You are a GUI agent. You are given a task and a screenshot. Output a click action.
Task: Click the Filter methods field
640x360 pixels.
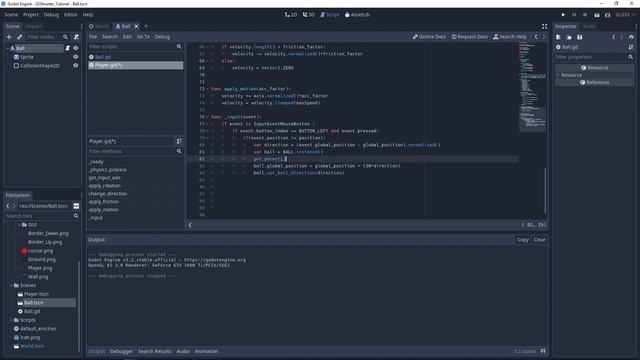135,151
